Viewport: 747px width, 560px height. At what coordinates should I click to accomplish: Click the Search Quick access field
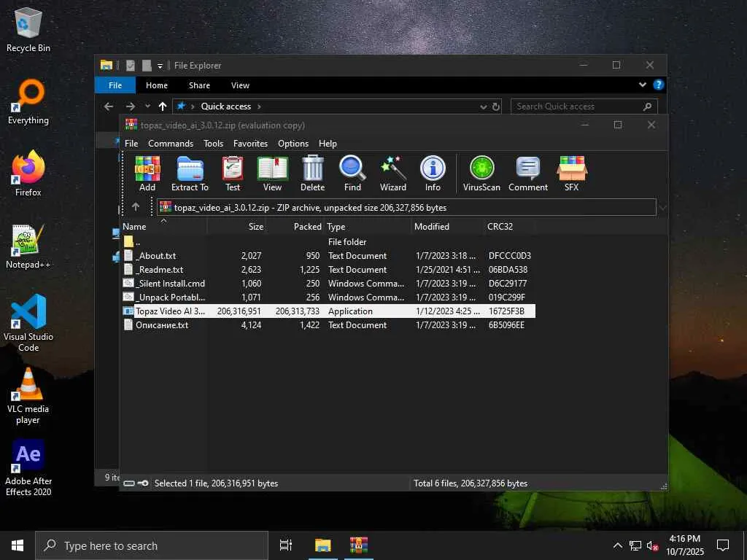pyautogui.click(x=584, y=106)
